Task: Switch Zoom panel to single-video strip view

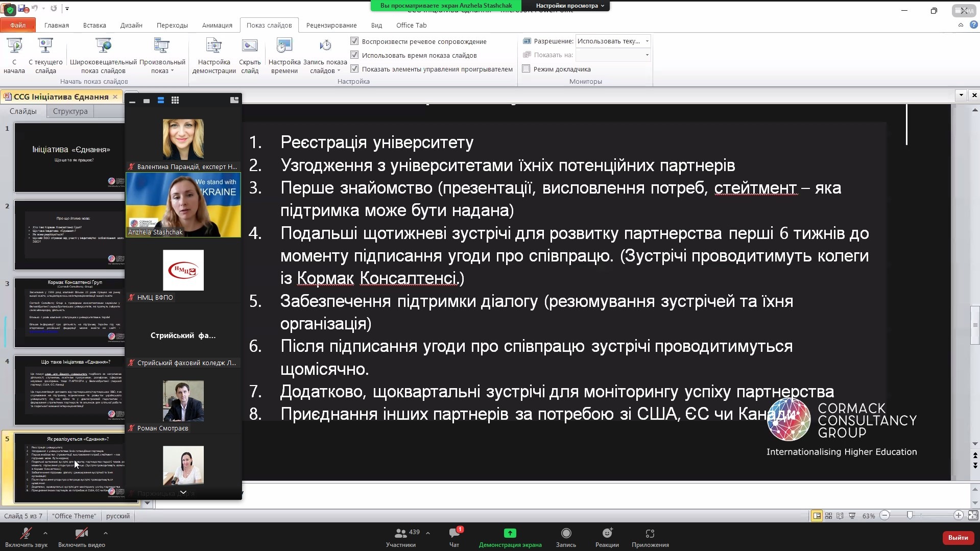Action: tap(147, 101)
